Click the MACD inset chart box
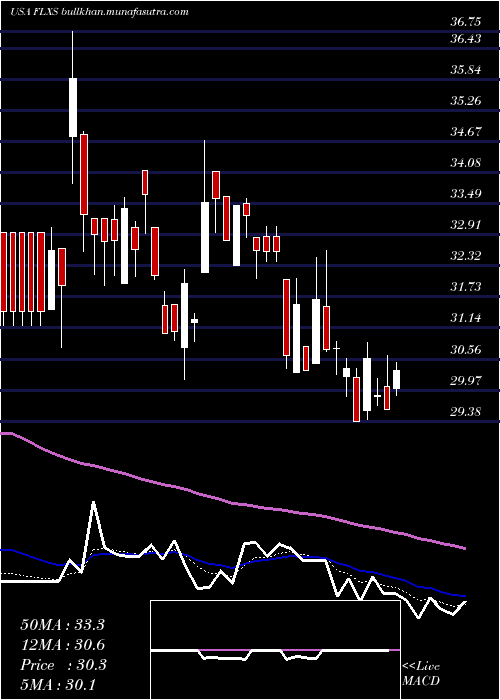Image resolution: width=500 pixels, height=700 pixels. pos(275,650)
